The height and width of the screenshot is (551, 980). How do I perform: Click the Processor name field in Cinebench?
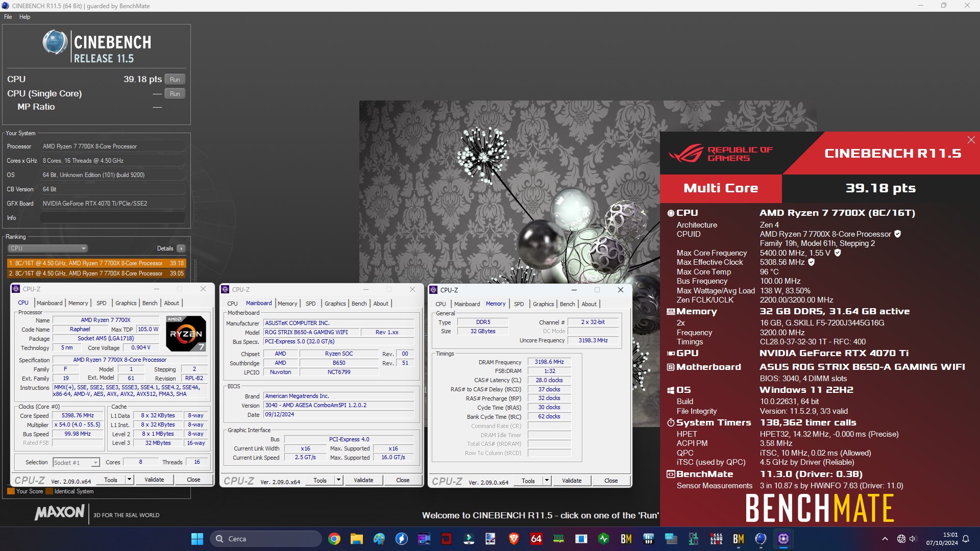(113, 146)
